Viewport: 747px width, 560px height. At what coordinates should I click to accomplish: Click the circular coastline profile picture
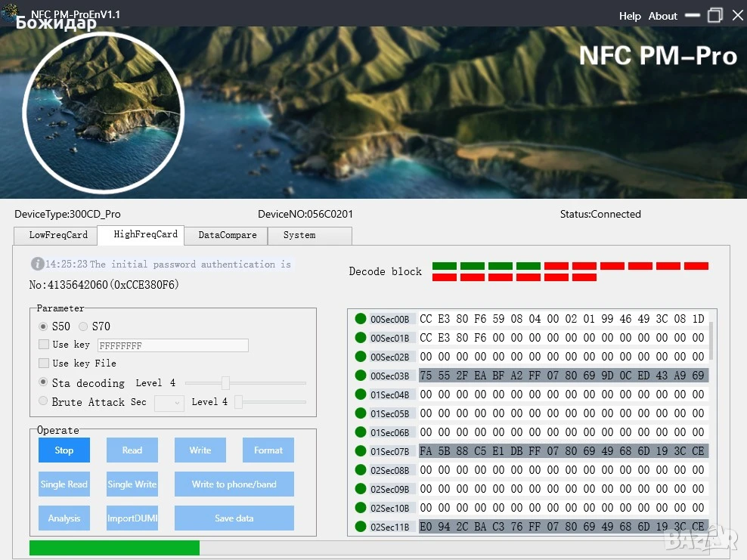104,113
